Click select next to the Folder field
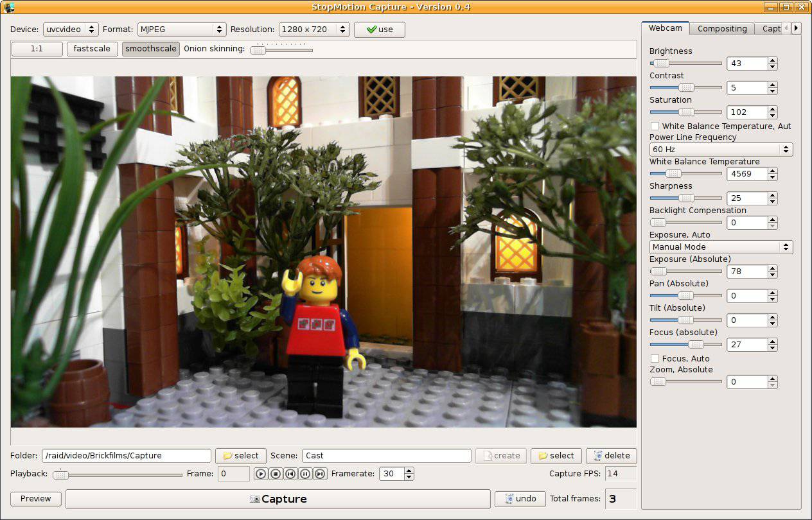812x520 pixels. click(x=241, y=456)
